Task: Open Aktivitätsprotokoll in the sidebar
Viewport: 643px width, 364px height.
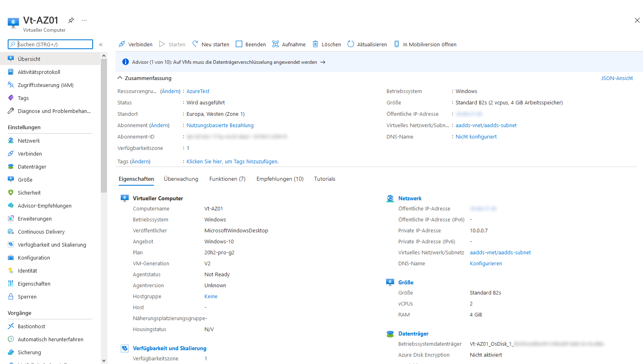Action: 50,72
